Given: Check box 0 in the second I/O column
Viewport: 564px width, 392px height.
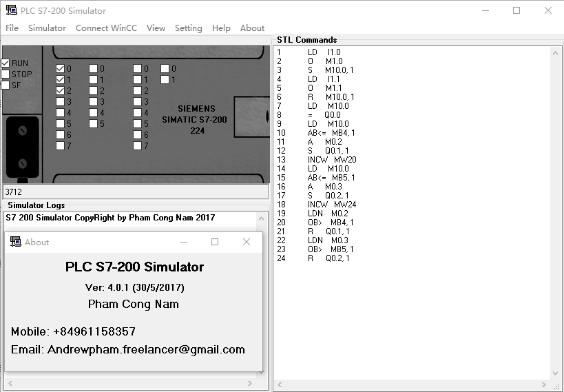Looking at the screenshot, I should point(94,68).
